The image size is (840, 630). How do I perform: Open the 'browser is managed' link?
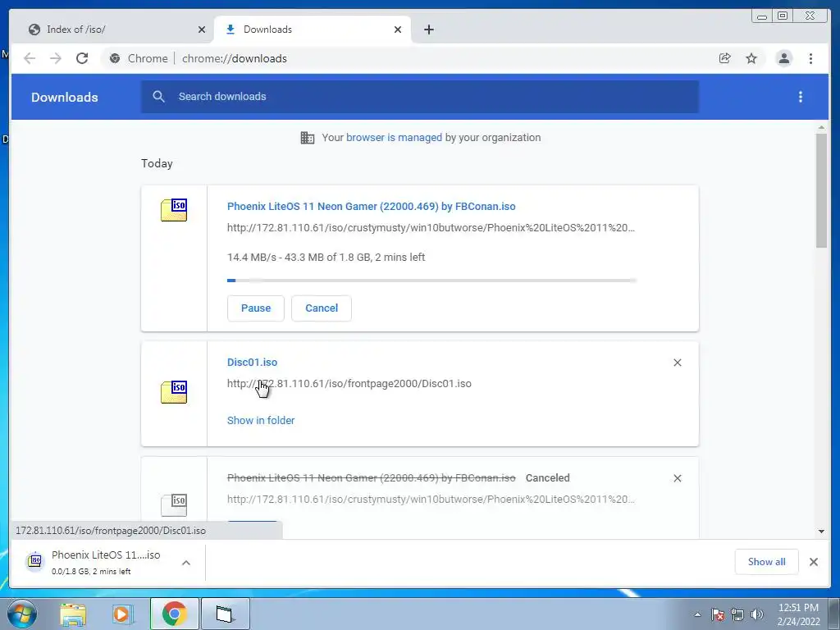pos(395,138)
